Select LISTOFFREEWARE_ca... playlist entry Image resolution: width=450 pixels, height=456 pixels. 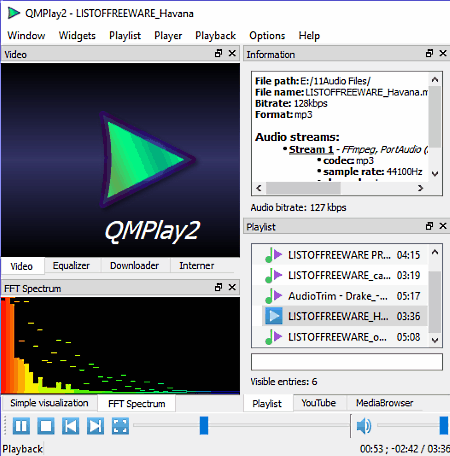click(x=340, y=275)
